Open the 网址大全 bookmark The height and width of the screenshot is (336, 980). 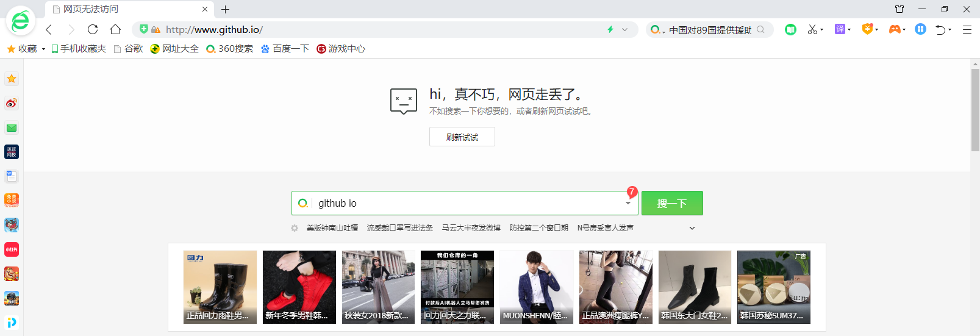pos(174,49)
